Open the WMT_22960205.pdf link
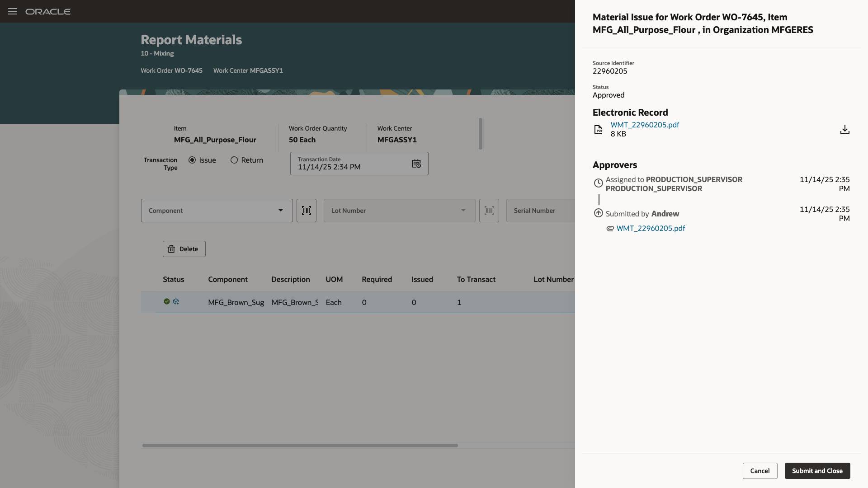 point(645,125)
